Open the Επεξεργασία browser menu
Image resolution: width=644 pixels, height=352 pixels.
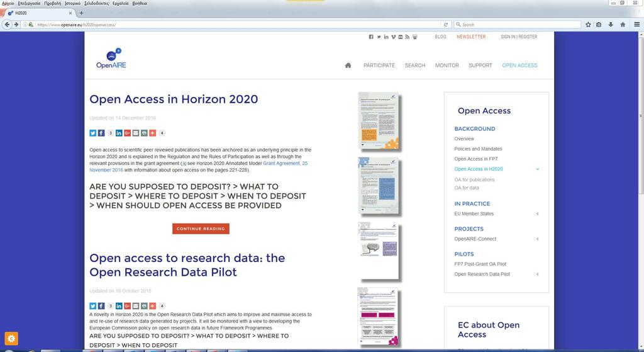(29, 3)
